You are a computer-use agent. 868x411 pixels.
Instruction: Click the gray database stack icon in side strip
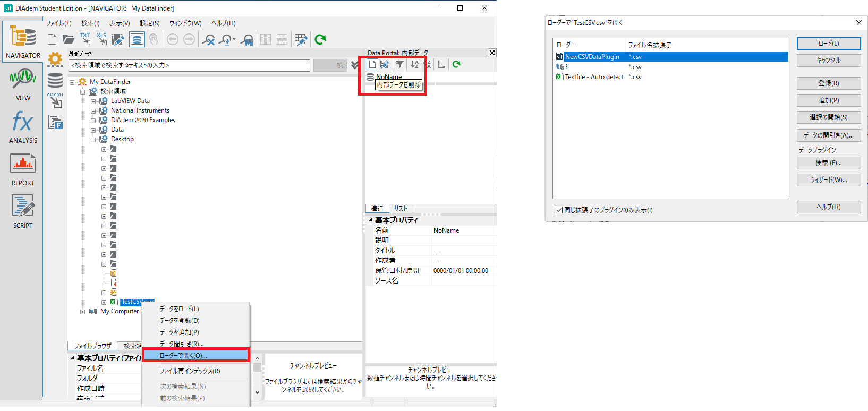55,80
